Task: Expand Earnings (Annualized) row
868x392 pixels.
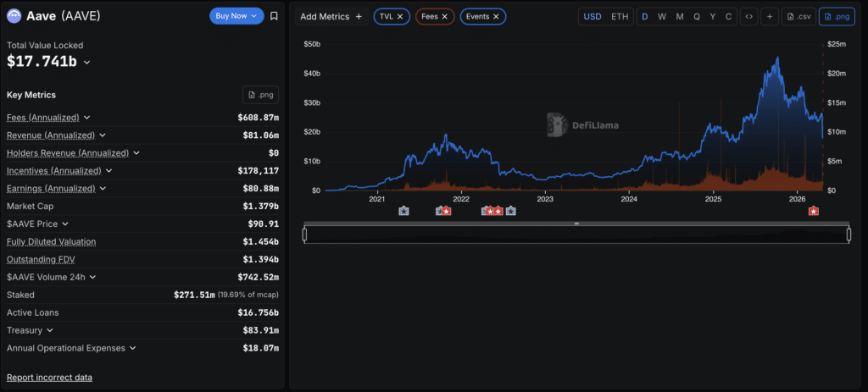Action: [x=103, y=189]
